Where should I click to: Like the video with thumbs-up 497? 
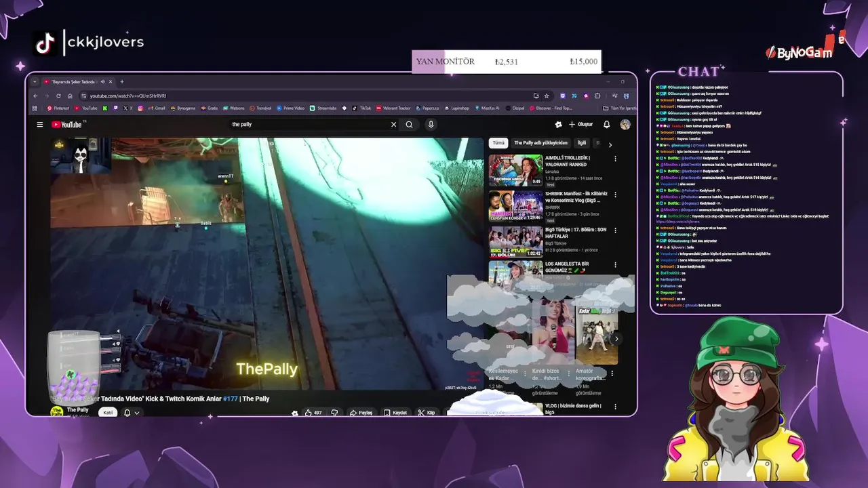point(313,413)
